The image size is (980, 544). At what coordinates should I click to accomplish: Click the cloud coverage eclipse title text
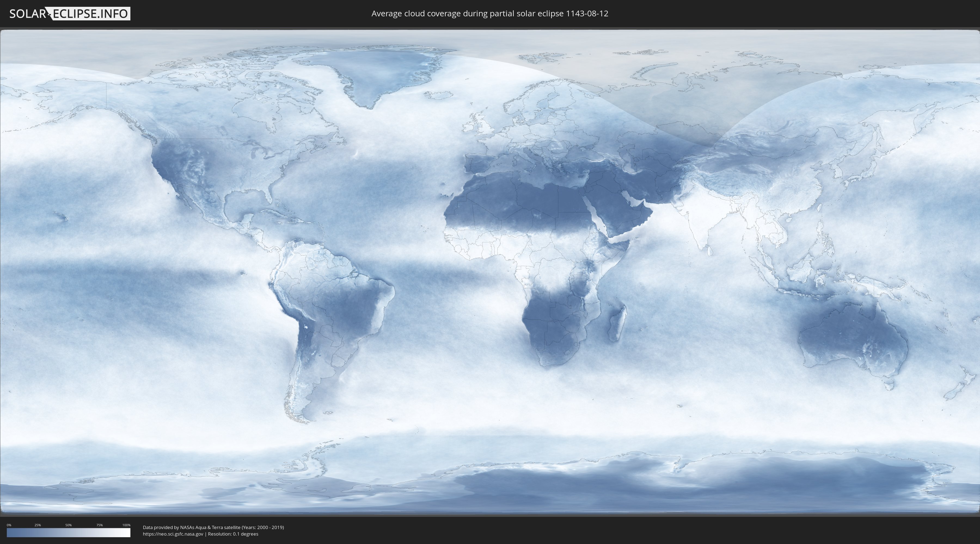pos(490,14)
